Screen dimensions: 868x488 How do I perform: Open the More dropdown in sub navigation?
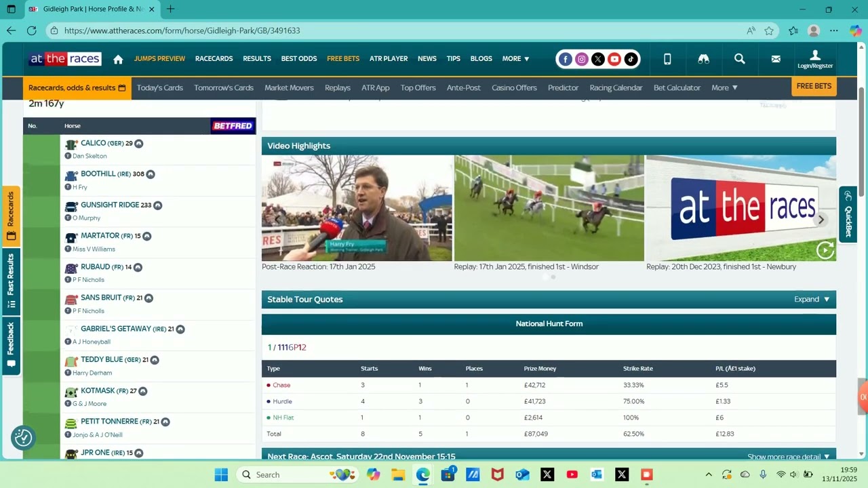click(724, 87)
